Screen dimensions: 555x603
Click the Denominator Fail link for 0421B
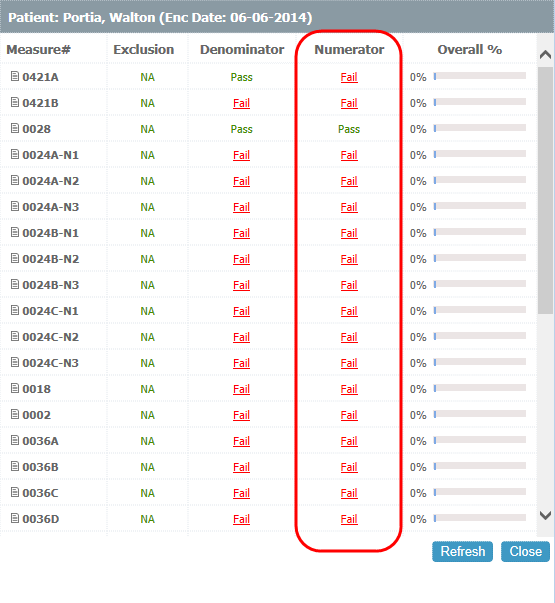point(242,103)
